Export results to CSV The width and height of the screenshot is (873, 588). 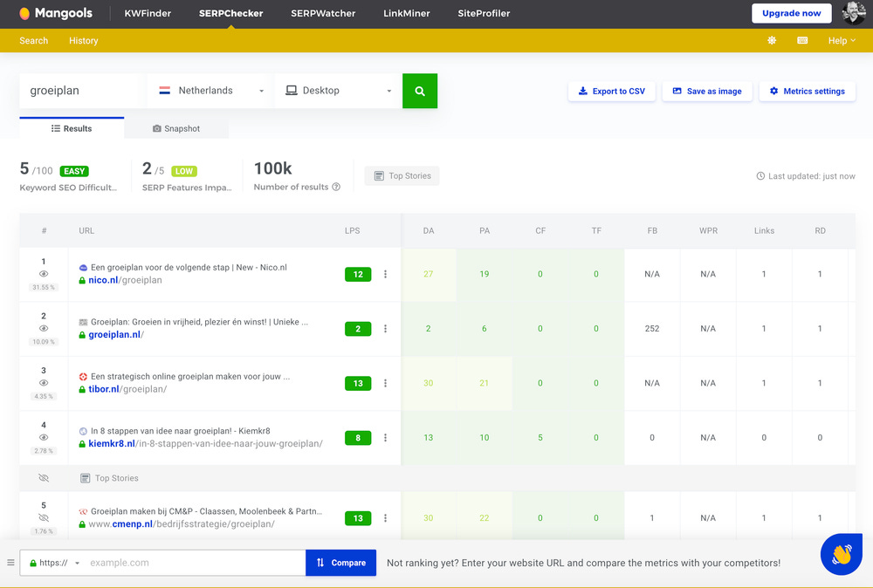click(611, 92)
